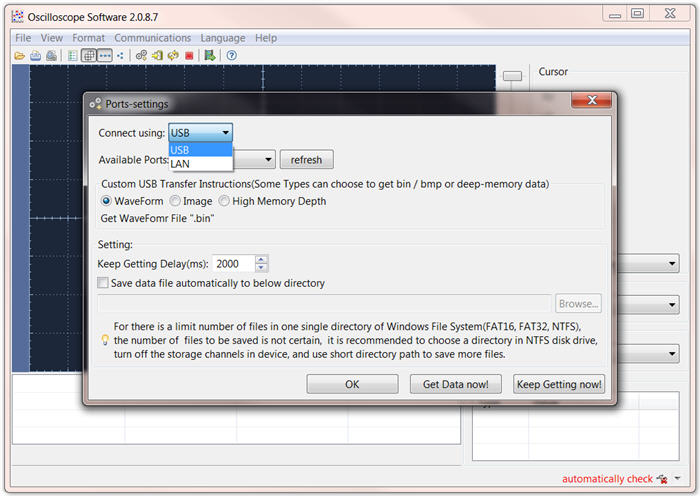
Task: Open the File menu
Action: (23, 38)
